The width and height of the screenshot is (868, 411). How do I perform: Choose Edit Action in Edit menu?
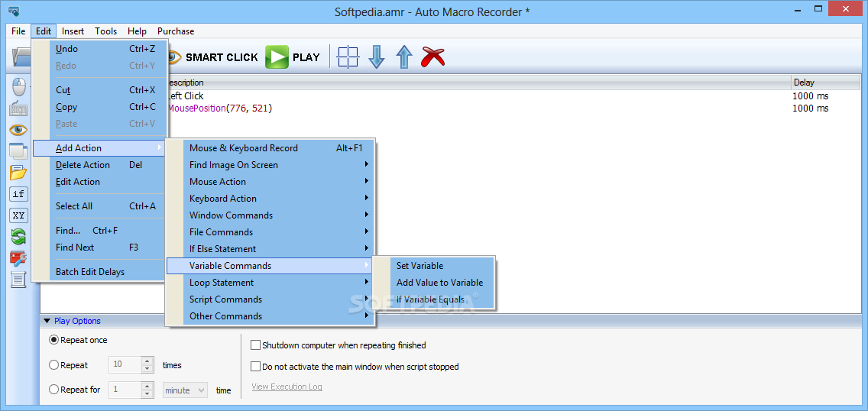tap(99, 182)
